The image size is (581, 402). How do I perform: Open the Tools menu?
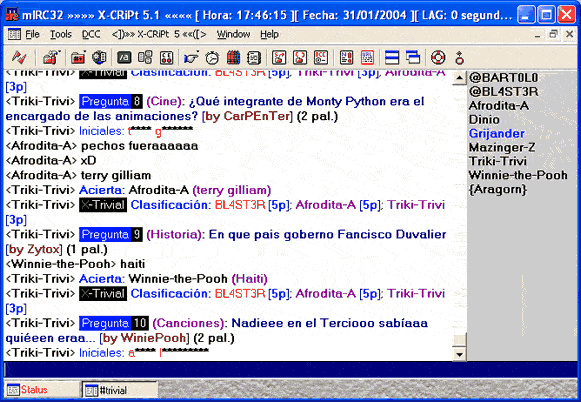(x=61, y=34)
